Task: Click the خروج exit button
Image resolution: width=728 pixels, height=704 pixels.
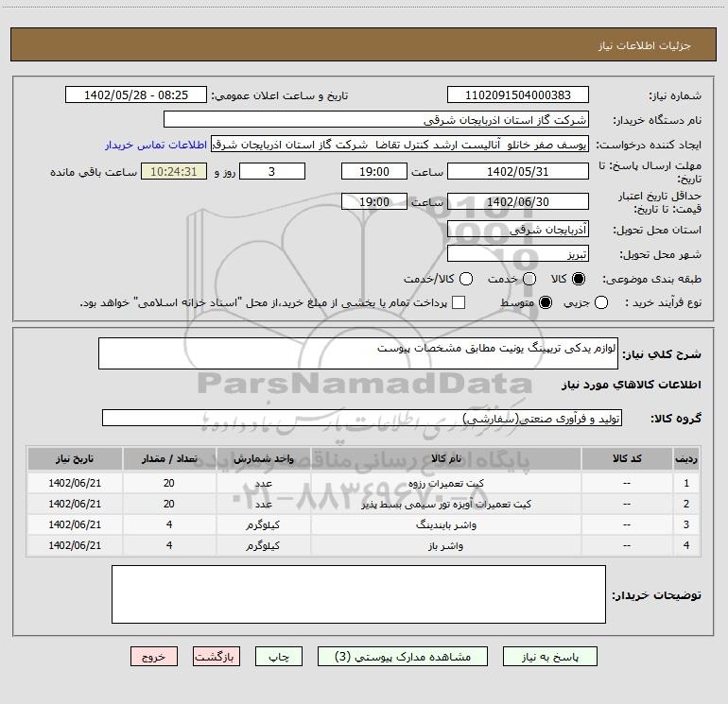Action: (154, 657)
